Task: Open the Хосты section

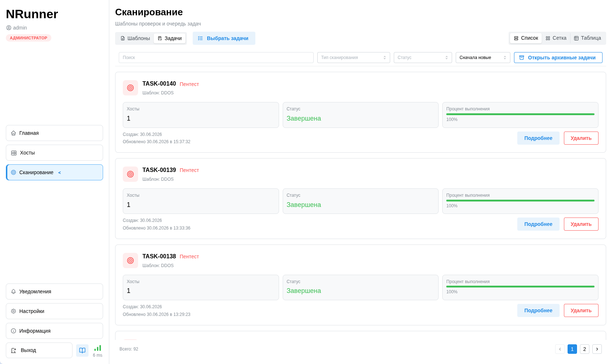Action: click(x=54, y=153)
